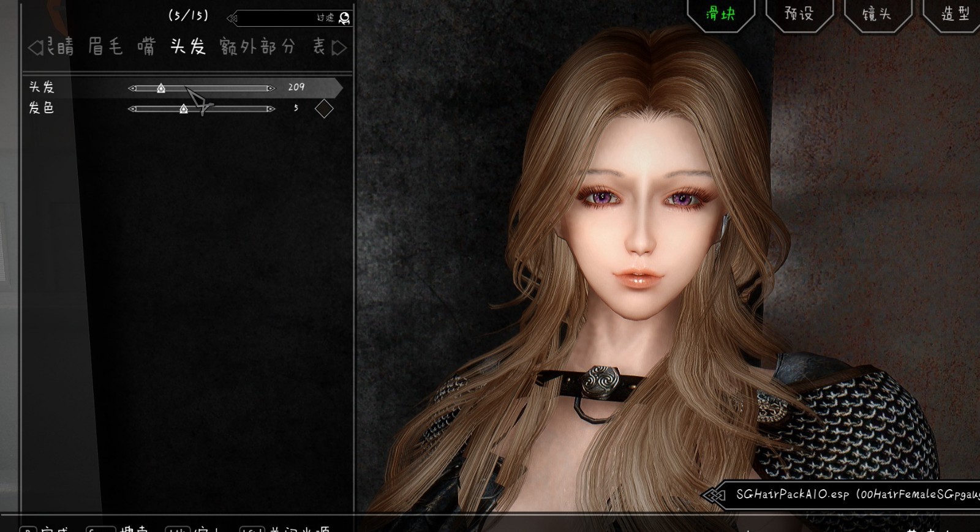Click the 头发 slider handle

pos(160,88)
